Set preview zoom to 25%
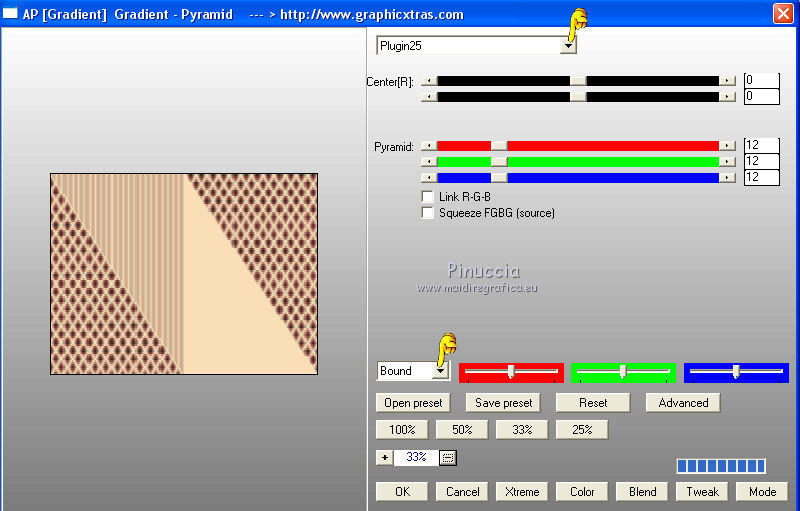The image size is (800, 511). (x=582, y=429)
